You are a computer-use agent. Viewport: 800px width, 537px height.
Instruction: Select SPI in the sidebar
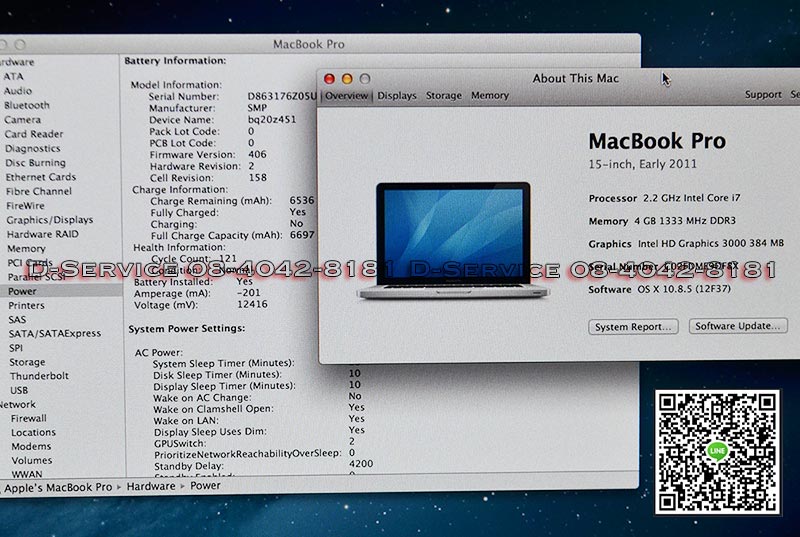tap(16, 348)
